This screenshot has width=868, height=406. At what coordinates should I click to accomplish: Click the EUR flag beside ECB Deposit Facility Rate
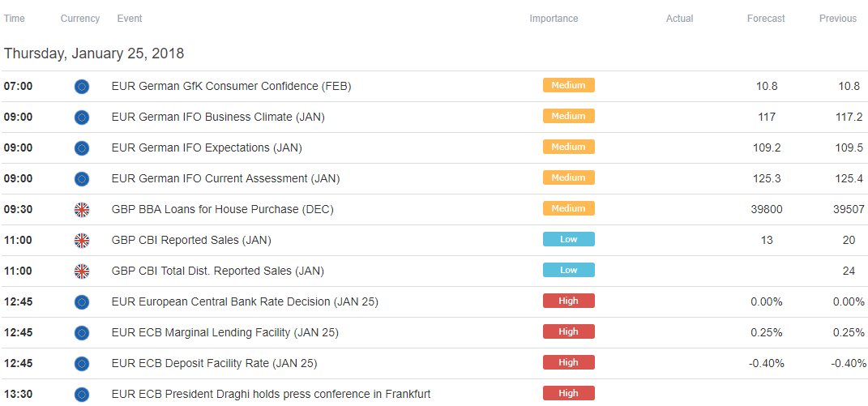coord(81,363)
